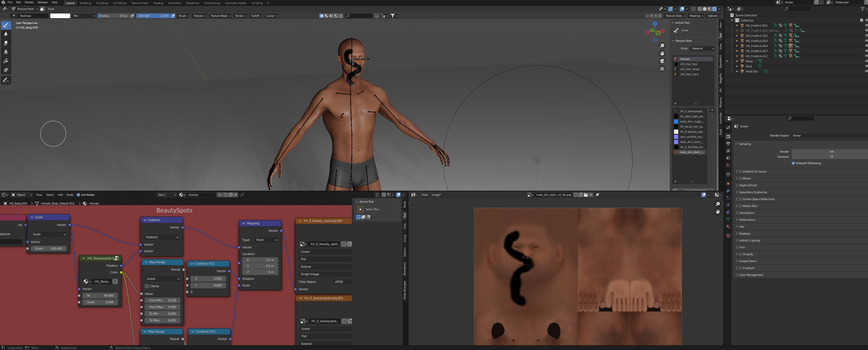Toggle radius pen pressure icon
Screen dimensions: 868x350
coord(132,16)
